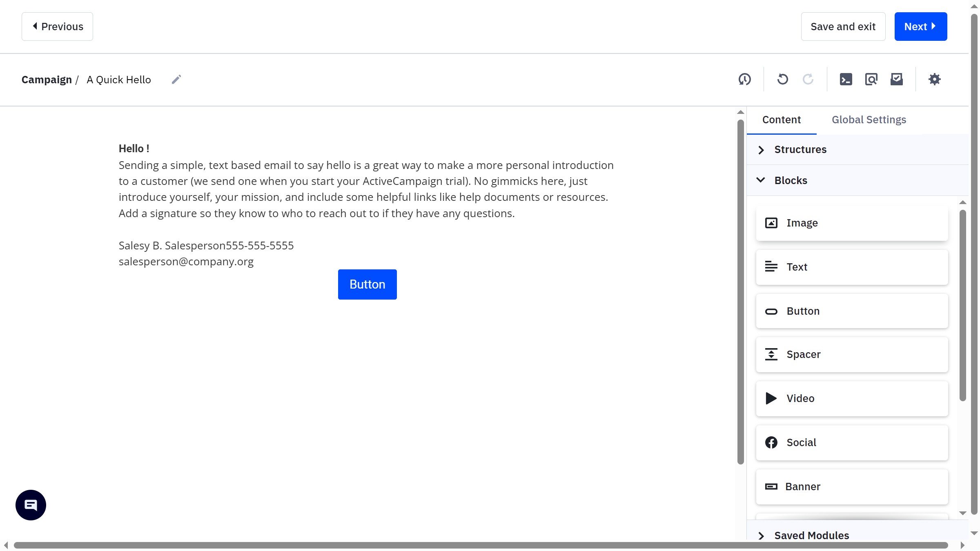Click the undo arrow icon
The height and width of the screenshot is (551, 980).
point(782,79)
